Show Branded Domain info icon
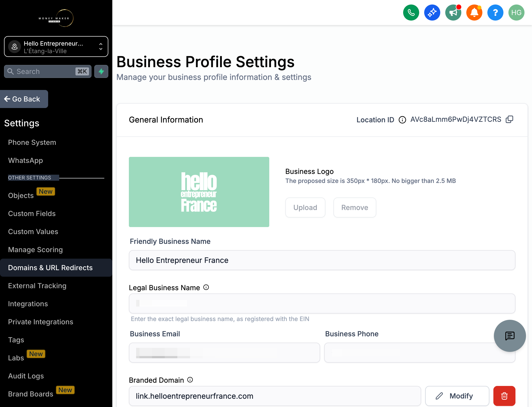532x407 pixels. pos(190,380)
